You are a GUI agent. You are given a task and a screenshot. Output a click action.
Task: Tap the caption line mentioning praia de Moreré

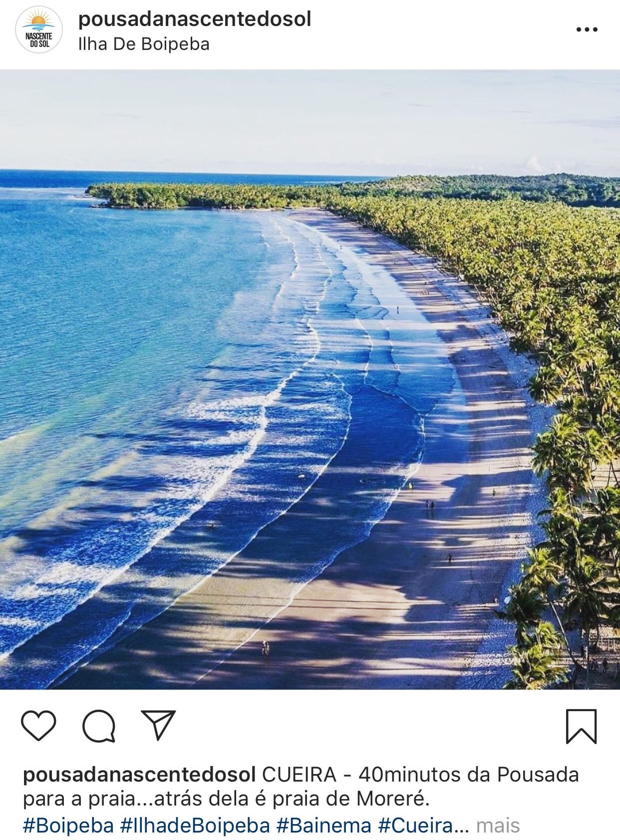point(226,800)
